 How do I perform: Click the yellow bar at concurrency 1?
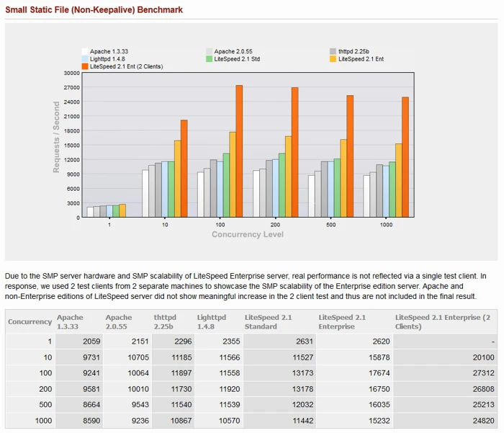[x=122, y=210]
